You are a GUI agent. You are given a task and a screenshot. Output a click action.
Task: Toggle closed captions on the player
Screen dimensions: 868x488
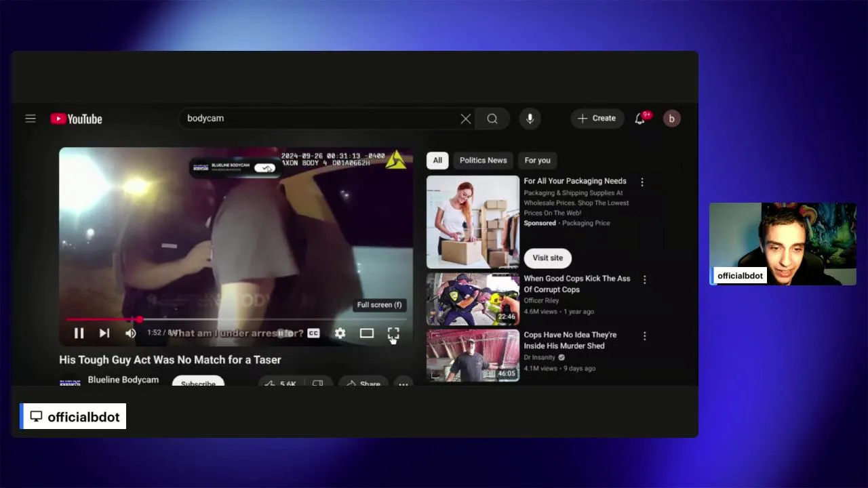(x=313, y=333)
